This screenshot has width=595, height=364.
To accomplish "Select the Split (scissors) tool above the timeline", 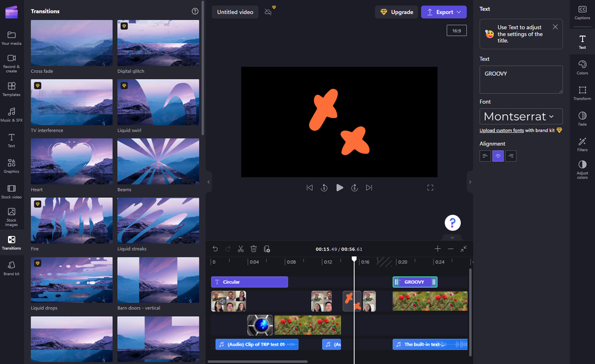I will click(240, 249).
